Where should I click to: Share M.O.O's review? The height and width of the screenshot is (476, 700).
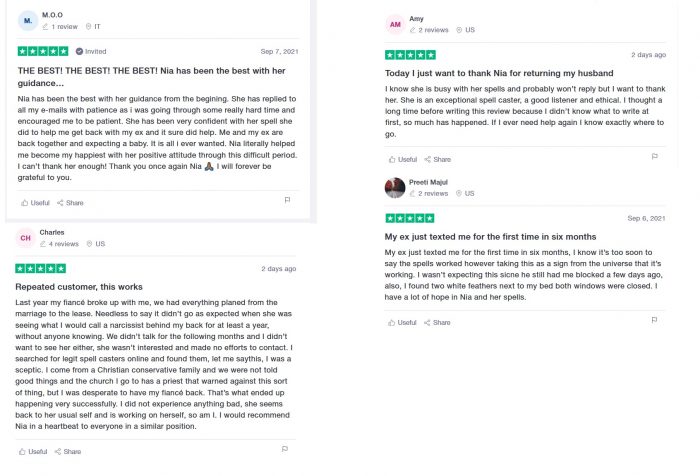pos(70,202)
